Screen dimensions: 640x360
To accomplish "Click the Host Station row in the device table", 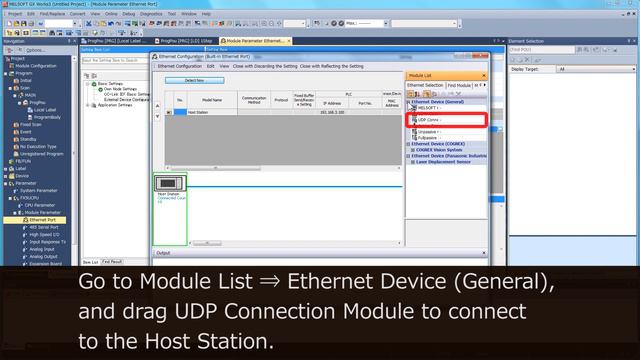I will click(283, 112).
